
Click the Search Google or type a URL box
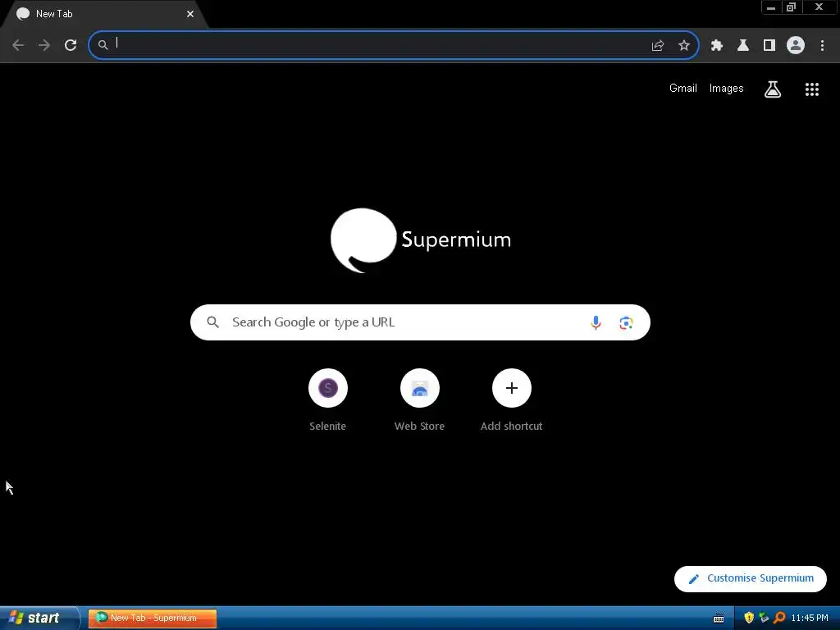pos(420,322)
